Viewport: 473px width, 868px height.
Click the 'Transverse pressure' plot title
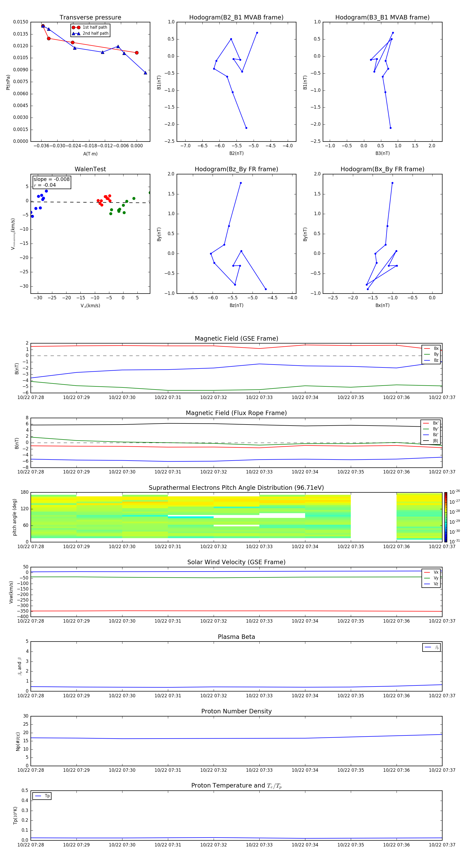point(90,18)
